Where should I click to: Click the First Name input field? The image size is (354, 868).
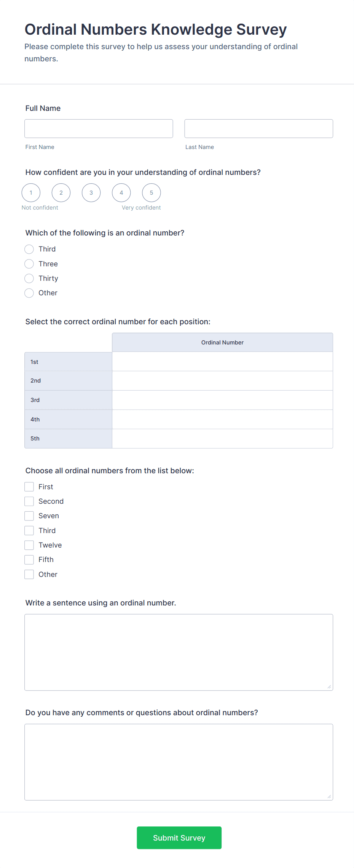coord(99,128)
